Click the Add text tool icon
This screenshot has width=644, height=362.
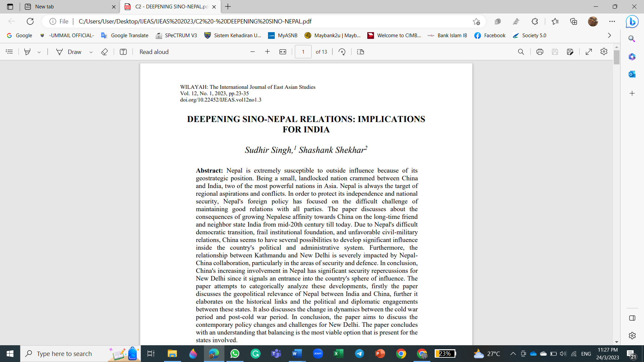pyautogui.click(x=123, y=52)
